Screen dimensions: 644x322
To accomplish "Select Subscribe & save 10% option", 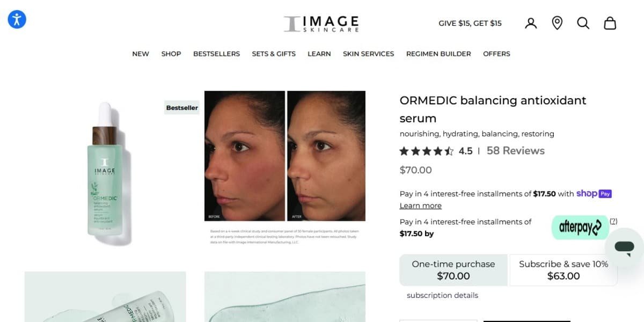I will [x=563, y=270].
